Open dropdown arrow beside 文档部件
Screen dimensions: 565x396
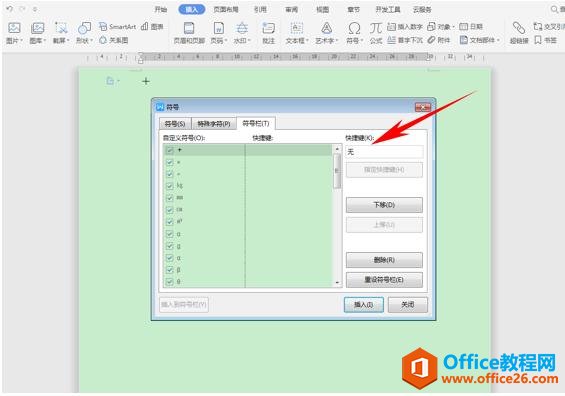[498, 40]
